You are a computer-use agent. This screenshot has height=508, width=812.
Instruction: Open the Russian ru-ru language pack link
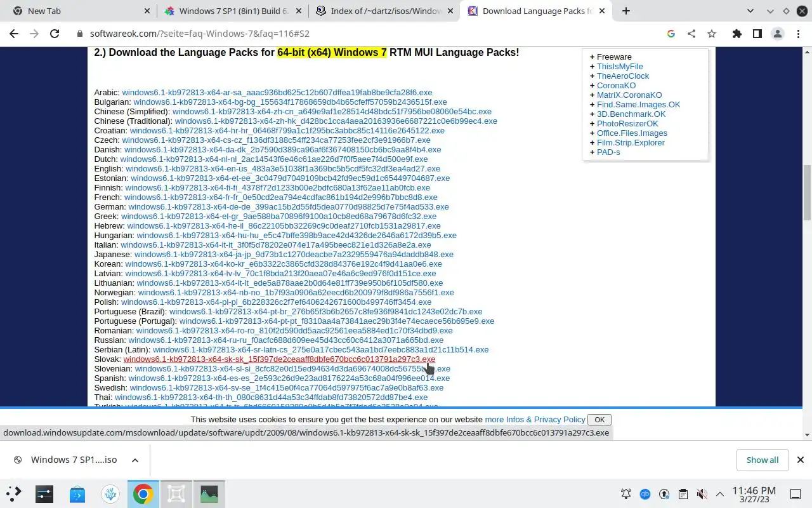[286, 340]
